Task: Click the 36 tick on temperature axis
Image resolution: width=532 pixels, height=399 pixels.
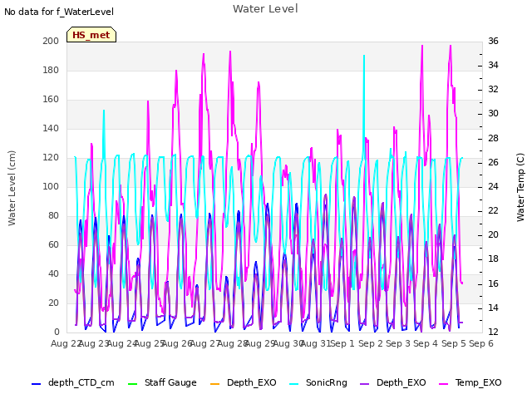Action: (x=493, y=41)
